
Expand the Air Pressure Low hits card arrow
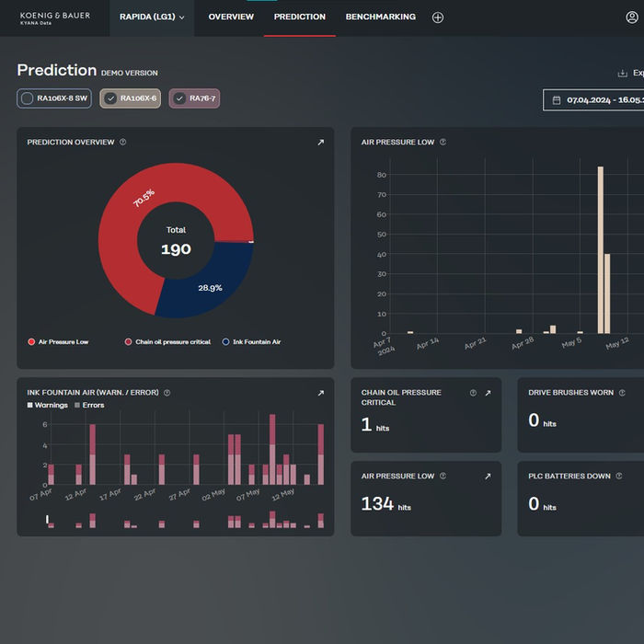click(488, 477)
